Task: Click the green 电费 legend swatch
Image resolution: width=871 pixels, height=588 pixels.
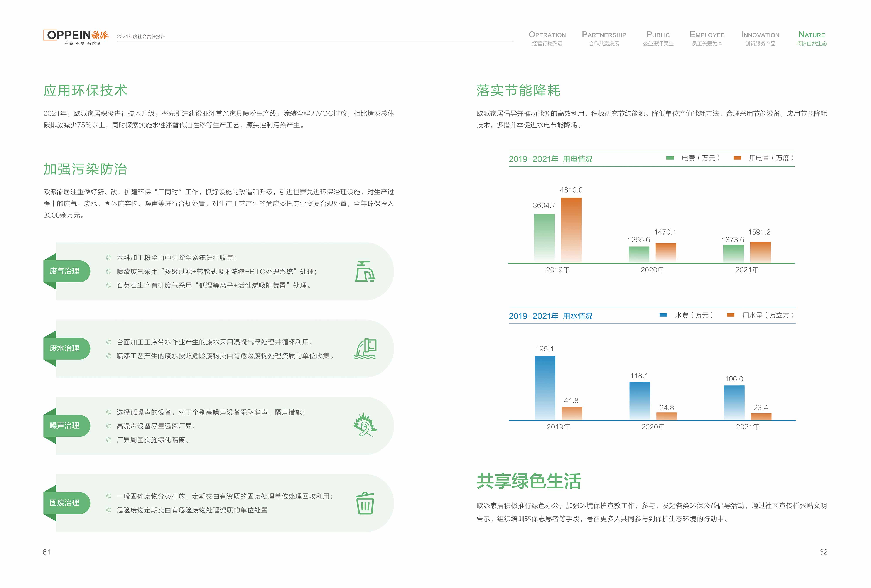Action: point(670,158)
